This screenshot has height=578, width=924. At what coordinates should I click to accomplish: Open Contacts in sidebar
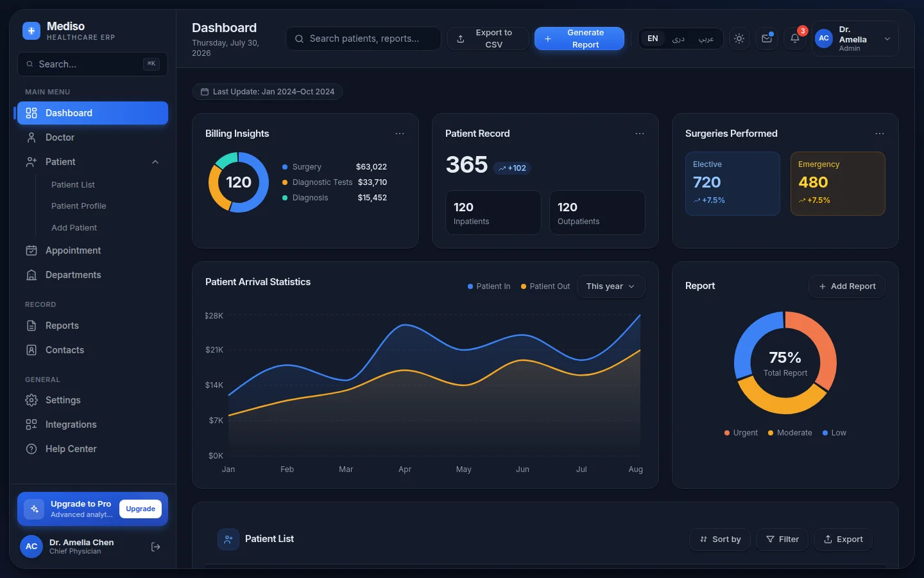[92, 350]
